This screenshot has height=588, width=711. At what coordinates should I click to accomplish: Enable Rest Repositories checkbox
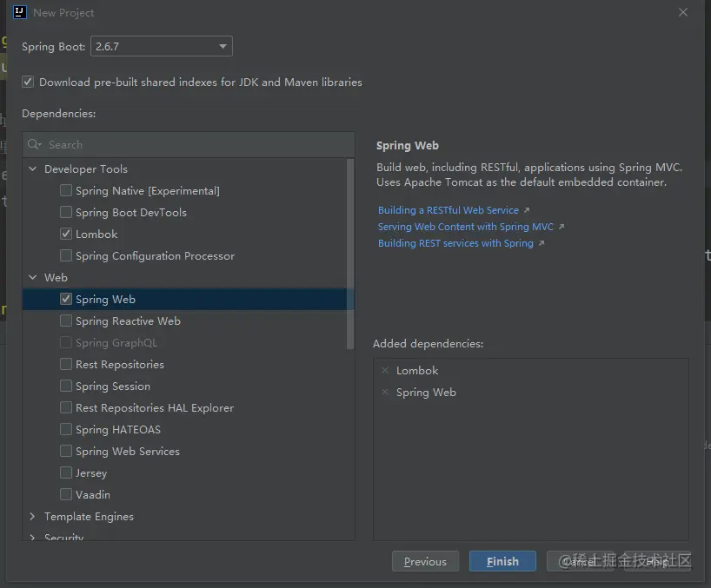(x=66, y=364)
